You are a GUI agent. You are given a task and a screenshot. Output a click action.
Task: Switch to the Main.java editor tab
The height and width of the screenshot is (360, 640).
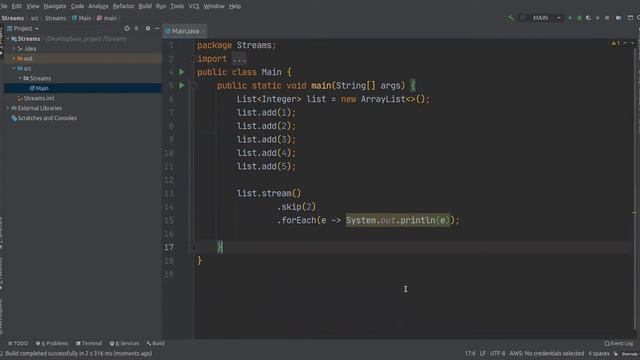tap(185, 31)
